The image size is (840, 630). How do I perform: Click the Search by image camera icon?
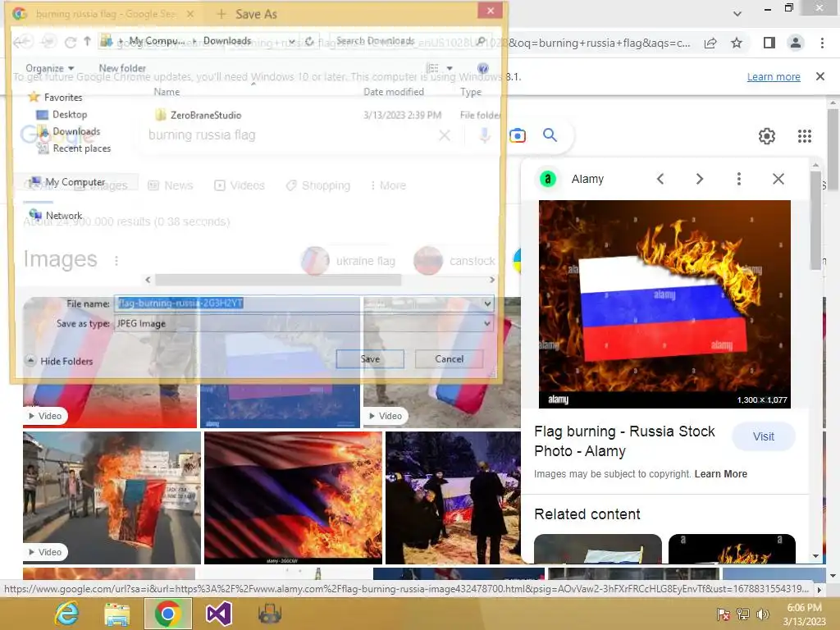(517, 135)
